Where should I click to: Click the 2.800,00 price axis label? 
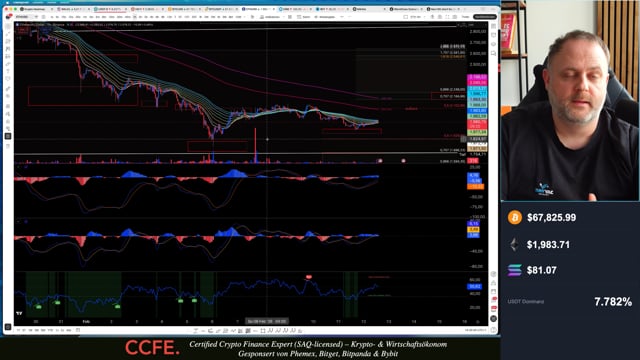478,31
